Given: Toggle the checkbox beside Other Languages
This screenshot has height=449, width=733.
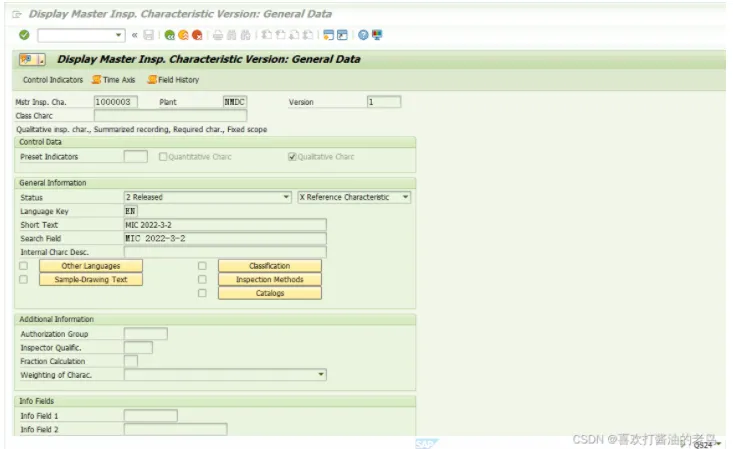Looking at the screenshot, I should (23, 266).
